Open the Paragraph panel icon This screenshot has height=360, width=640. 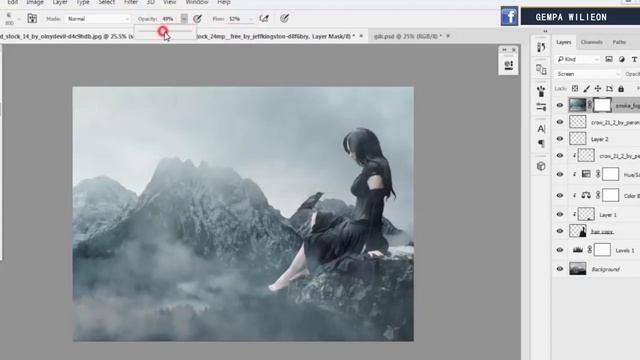(541, 144)
